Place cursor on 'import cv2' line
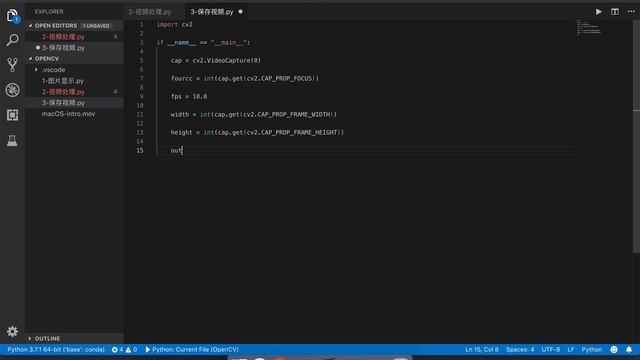 coord(175,24)
